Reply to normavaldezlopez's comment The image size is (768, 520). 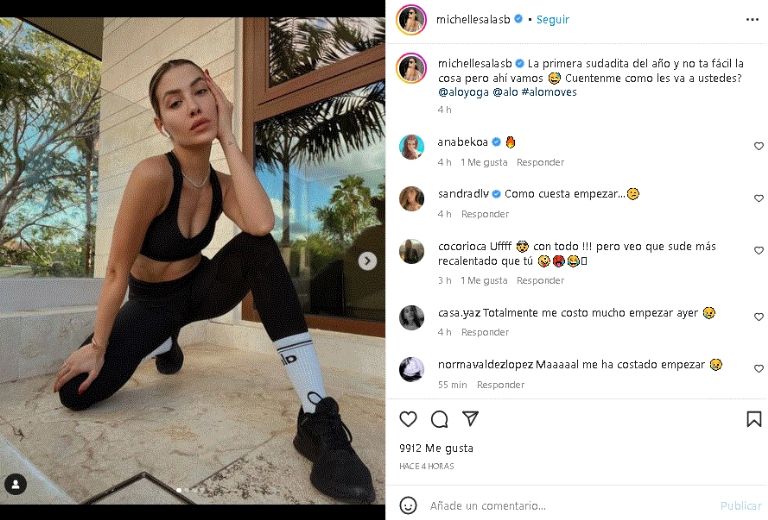click(x=500, y=384)
